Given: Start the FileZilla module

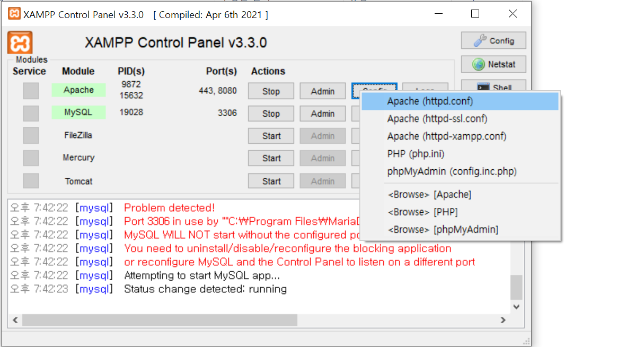Looking at the screenshot, I should click(x=271, y=136).
